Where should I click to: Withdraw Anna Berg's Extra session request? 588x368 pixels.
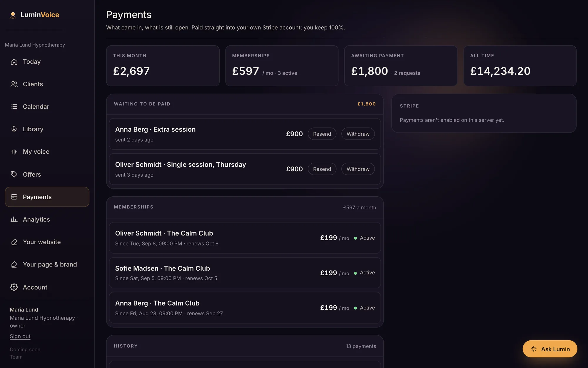pos(358,134)
